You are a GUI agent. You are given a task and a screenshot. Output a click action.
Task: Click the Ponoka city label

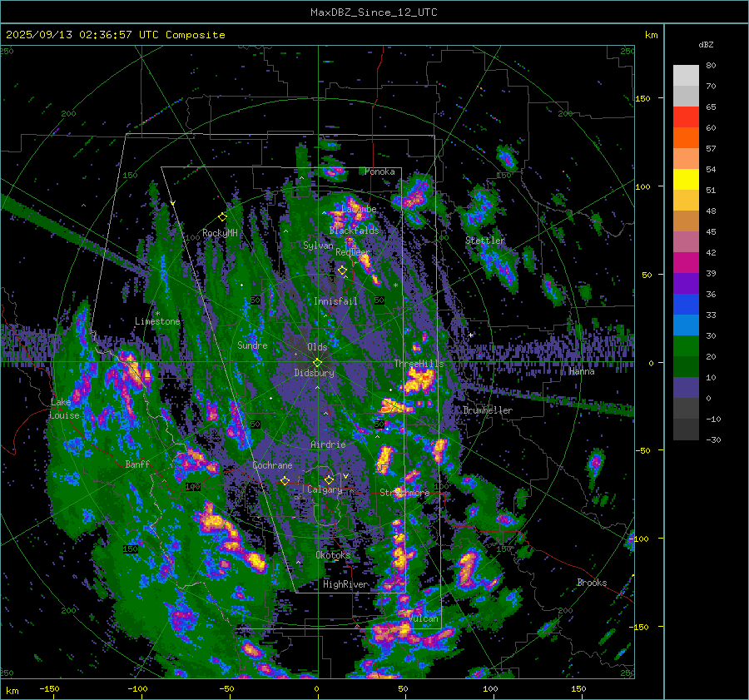(x=379, y=171)
